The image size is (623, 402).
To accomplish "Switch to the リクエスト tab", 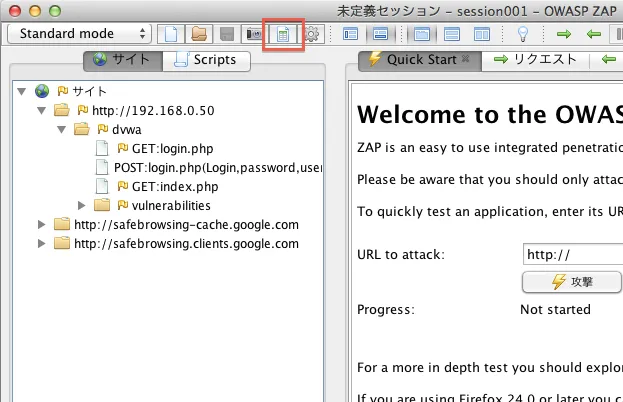I will [x=535, y=60].
